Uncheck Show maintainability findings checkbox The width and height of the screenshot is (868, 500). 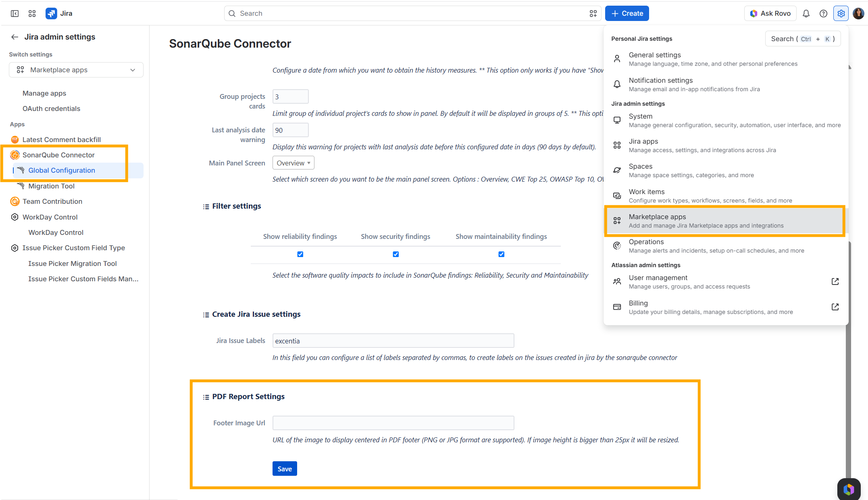tap(502, 254)
